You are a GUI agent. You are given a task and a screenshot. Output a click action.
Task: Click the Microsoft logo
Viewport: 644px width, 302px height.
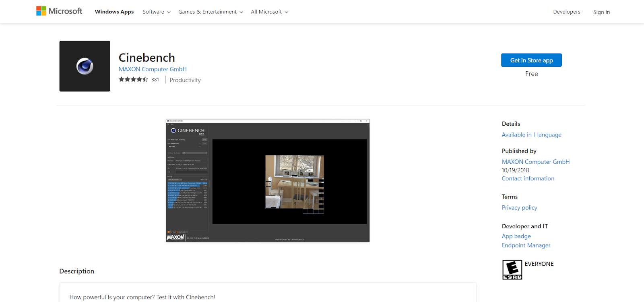(59, 11)
